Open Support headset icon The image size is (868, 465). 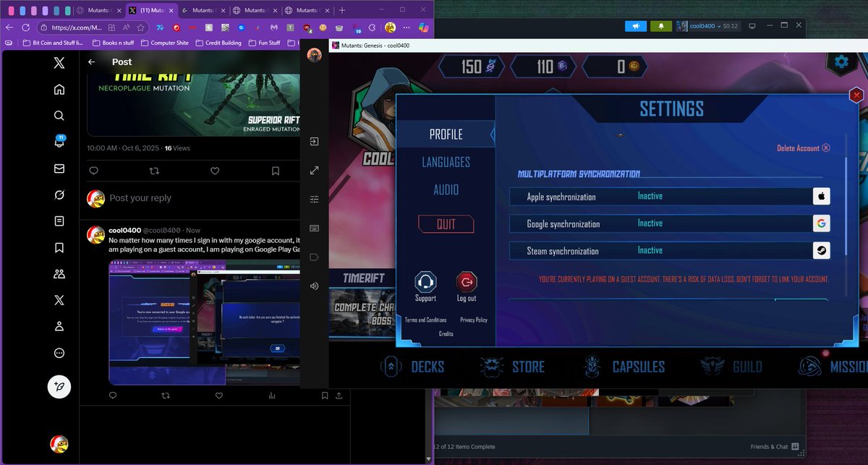pyautogui.click(x=425, y=282)
